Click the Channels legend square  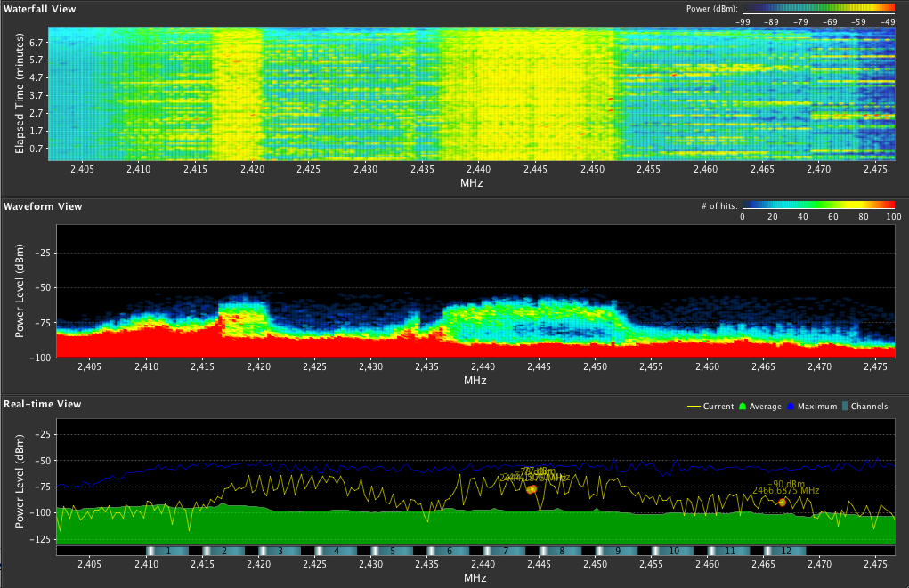point(844,407)
